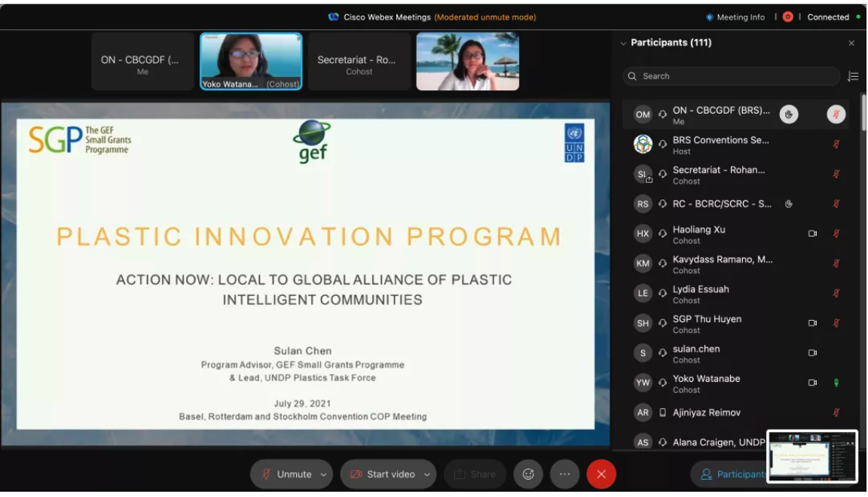Collapse the Participants (111) section chevron
This screenshot has width=868, height=497.
point(623,44)
